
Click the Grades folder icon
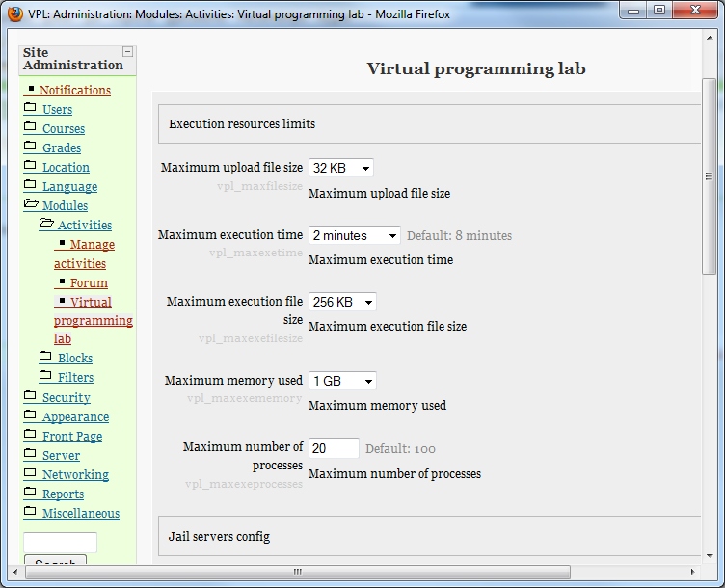30,147
